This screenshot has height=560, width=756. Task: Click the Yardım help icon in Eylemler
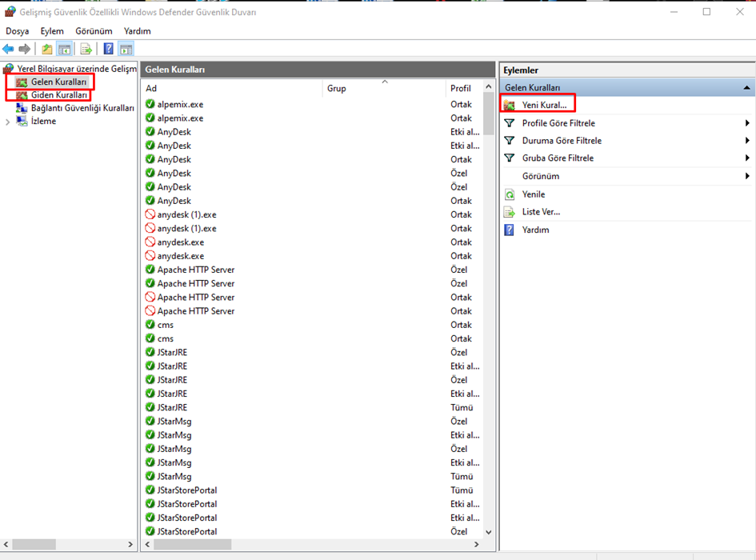click(x=509, y=230)
